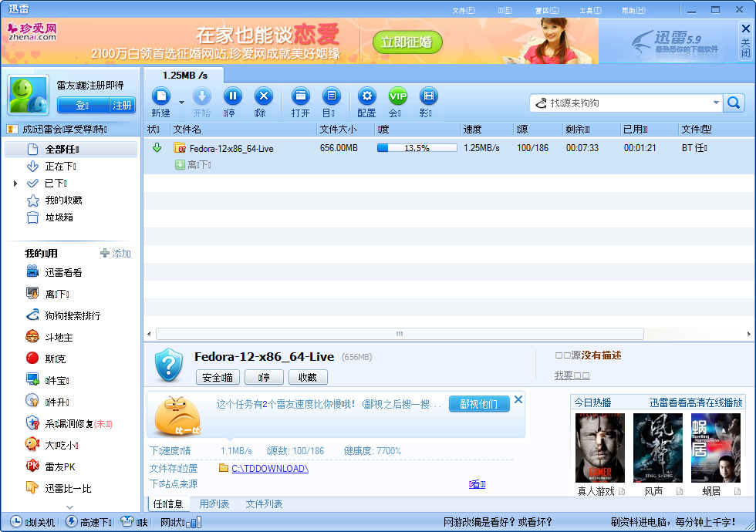Click the 立即征婚 banner button
This screenshot has width=756, height=532.
pos(407,42)
